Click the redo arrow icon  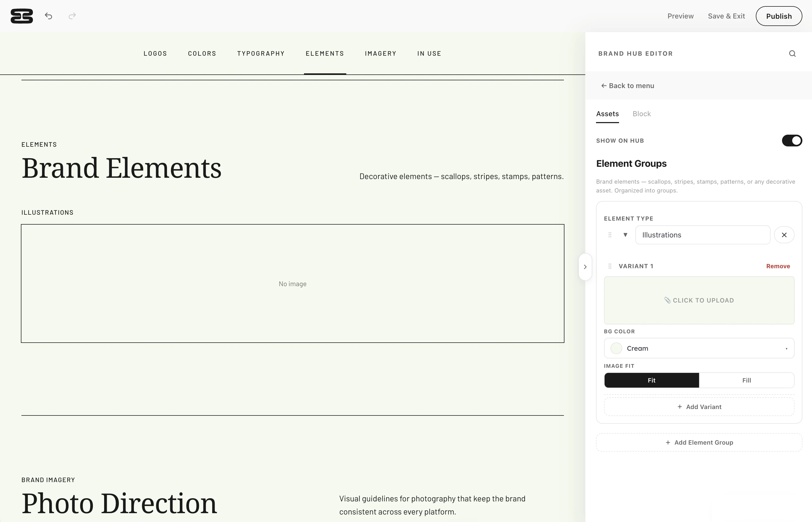[72, 16]
